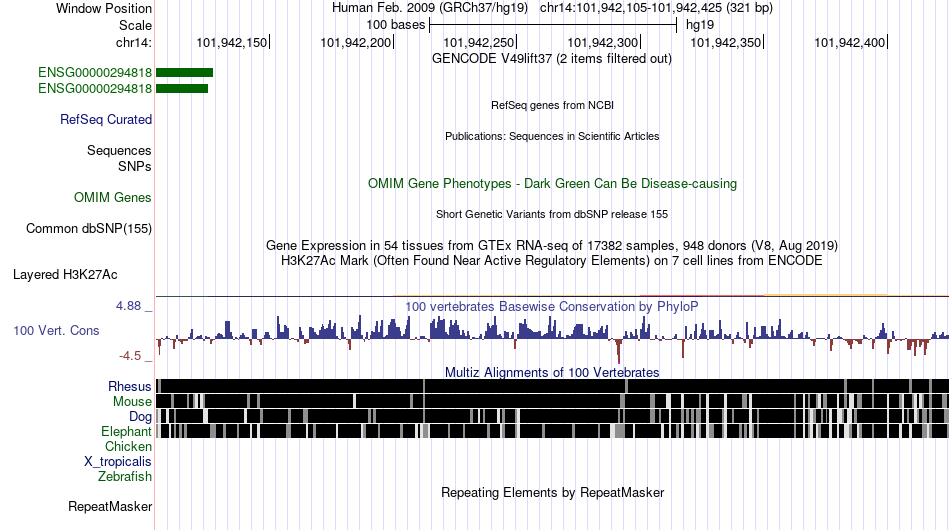Click the Elephant alignment label
Viewport: 950px width, 530px height.
[126, 431]
